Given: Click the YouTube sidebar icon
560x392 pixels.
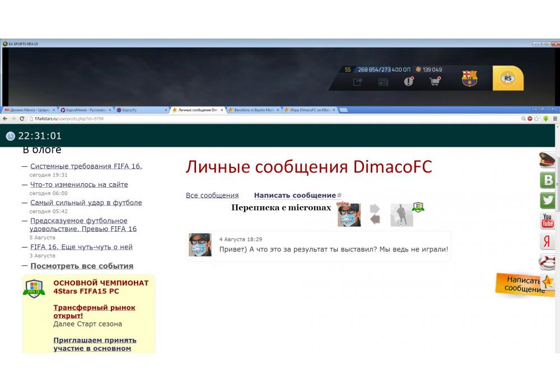Looking at the screenshot, I should [x=548, y=221].
